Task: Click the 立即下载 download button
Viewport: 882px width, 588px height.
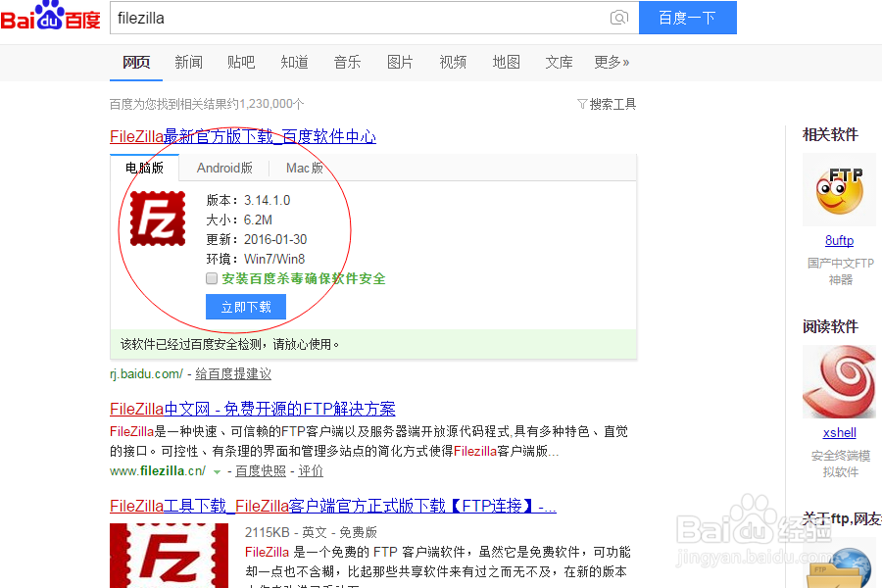Action: [245, 306]
